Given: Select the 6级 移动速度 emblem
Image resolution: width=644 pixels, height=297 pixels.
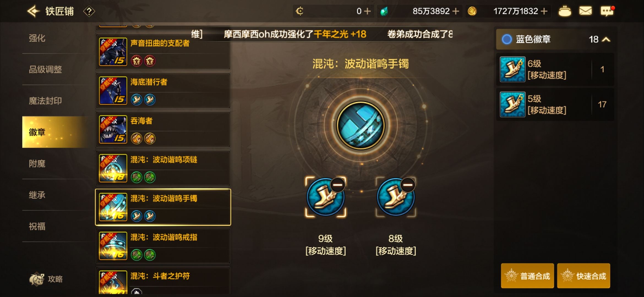Looking at the screenshot, I should point(555,69).
